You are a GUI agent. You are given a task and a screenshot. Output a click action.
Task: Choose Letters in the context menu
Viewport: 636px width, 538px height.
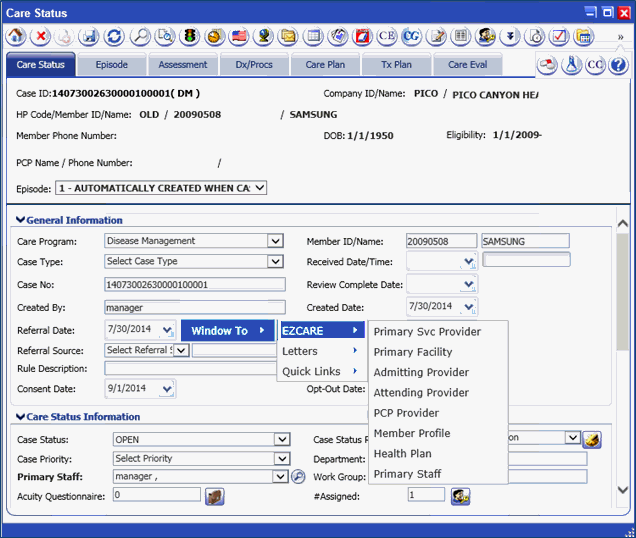[300, 351]
